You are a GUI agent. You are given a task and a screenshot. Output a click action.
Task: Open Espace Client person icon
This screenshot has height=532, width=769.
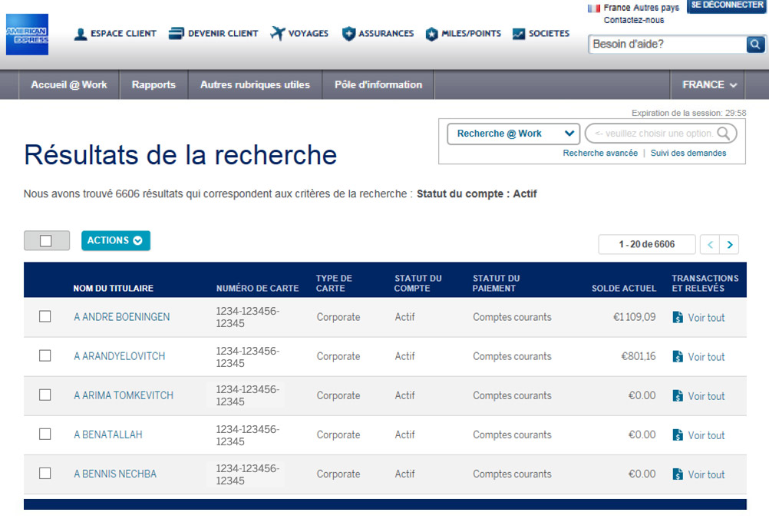tap(81, 34)
